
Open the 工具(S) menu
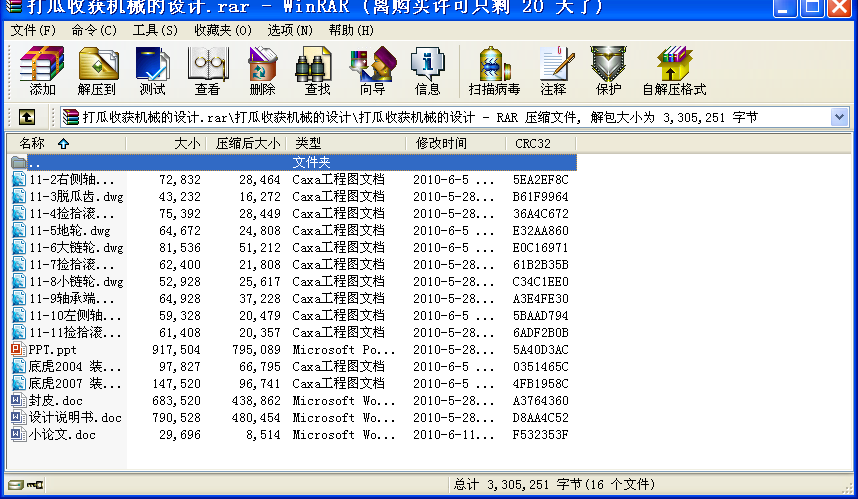tap(155, 30)
